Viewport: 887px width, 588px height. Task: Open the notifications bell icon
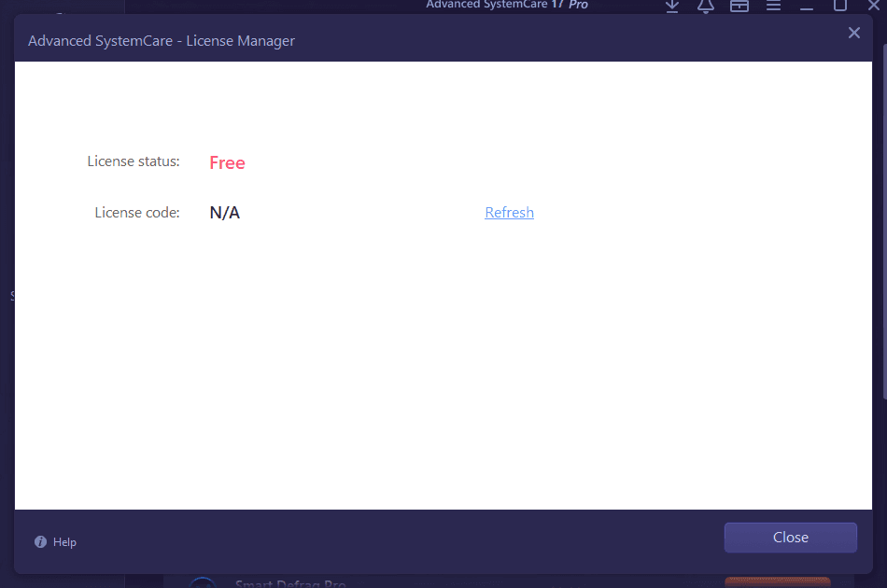[x=706, y=6]
